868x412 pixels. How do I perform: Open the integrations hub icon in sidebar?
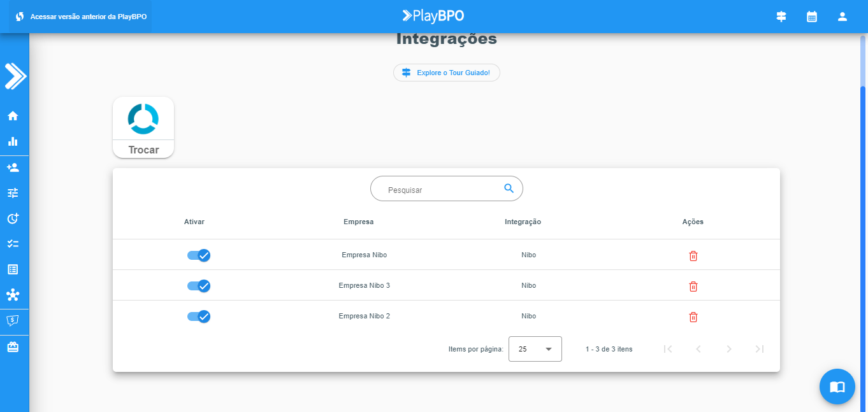13,295
